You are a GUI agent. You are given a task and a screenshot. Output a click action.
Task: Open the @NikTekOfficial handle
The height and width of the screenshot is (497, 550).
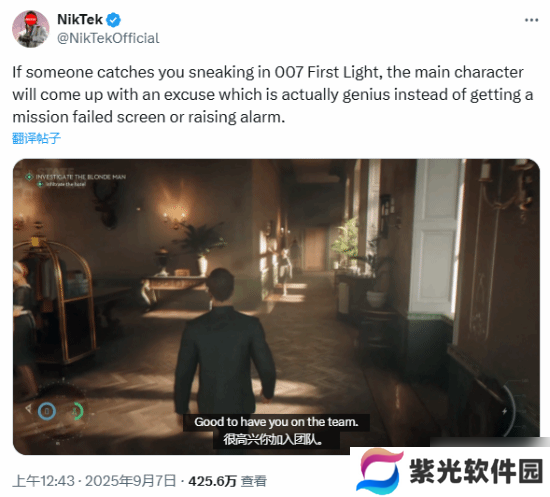click(x=108, y=38)
